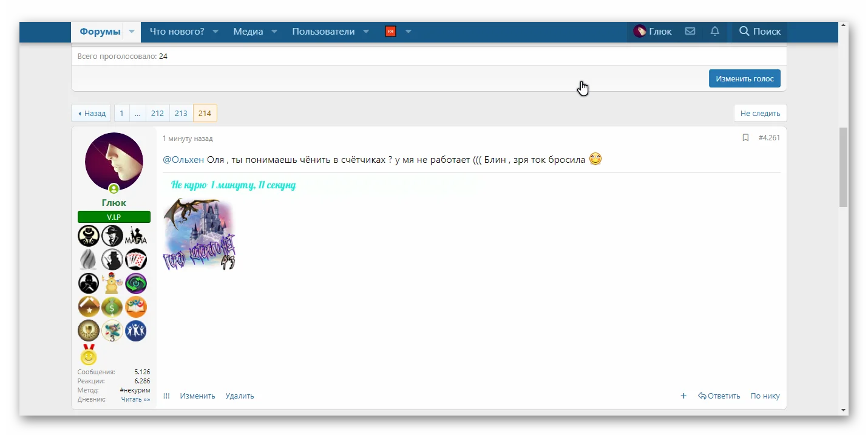Click the Глюк avatar thumbnail

(x=114, y=162)
